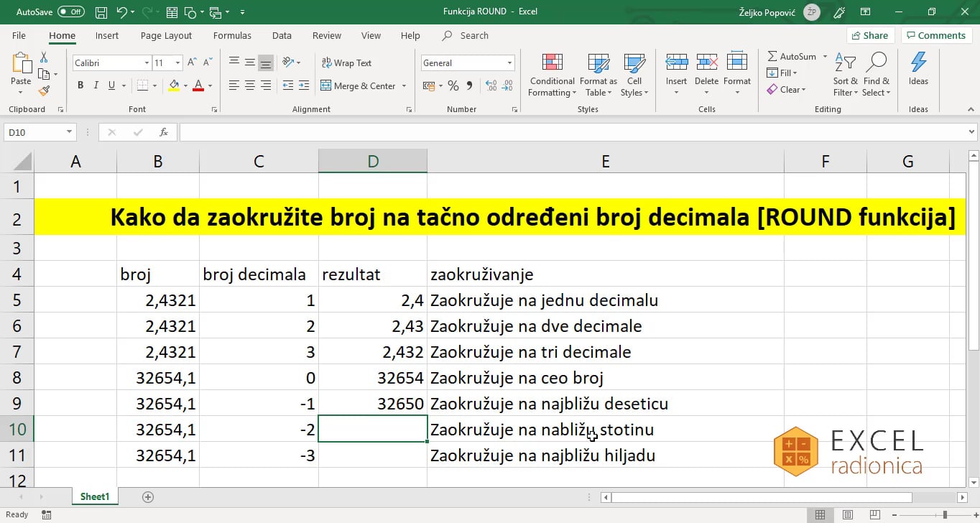Switch to the Page Layout tab
Screen dimensions: 980x523
point(166,35)
